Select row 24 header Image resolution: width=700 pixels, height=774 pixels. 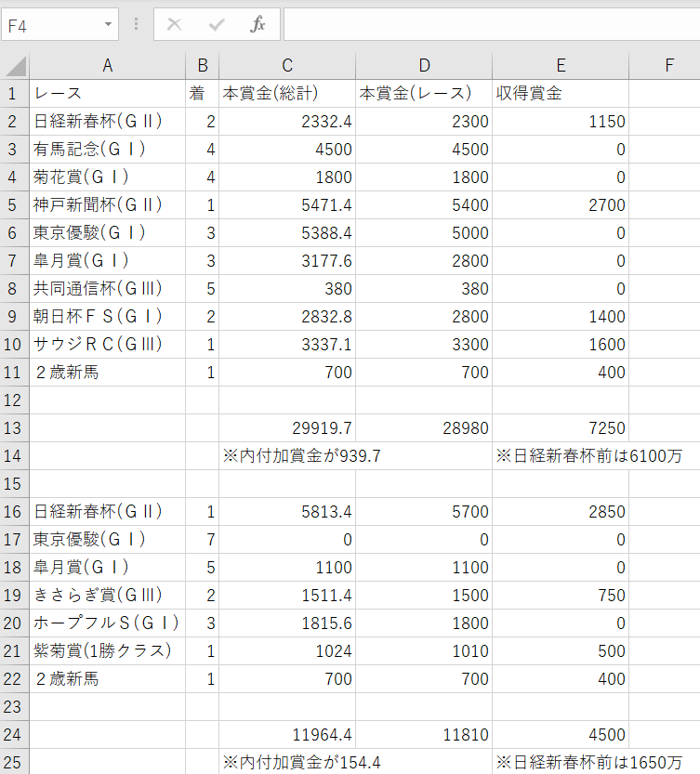coord(14,734)
